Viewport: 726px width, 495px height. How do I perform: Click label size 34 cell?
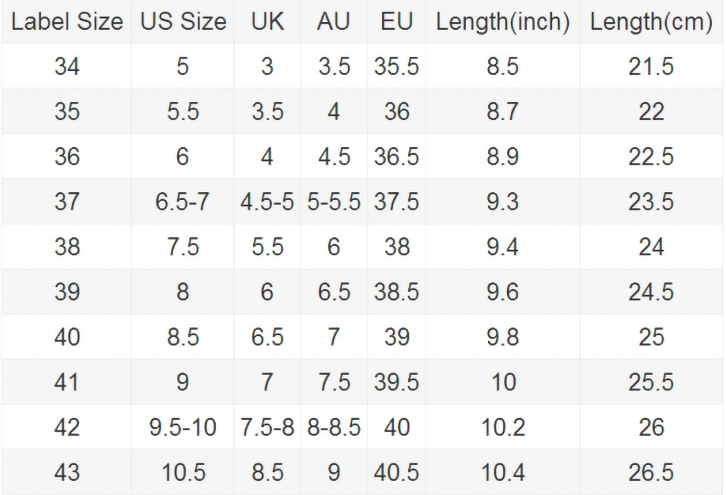coord(67,66)
